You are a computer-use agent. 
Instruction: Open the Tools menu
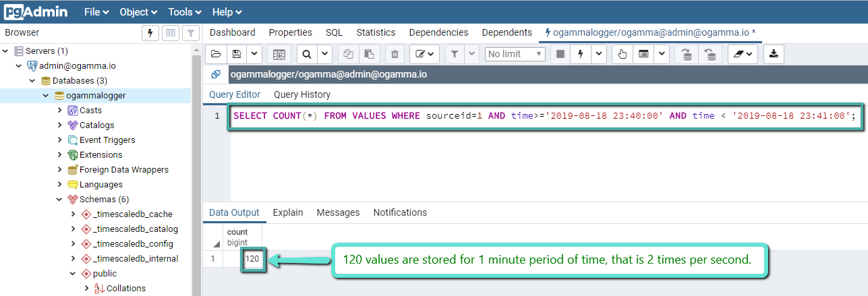coord(185,12)
